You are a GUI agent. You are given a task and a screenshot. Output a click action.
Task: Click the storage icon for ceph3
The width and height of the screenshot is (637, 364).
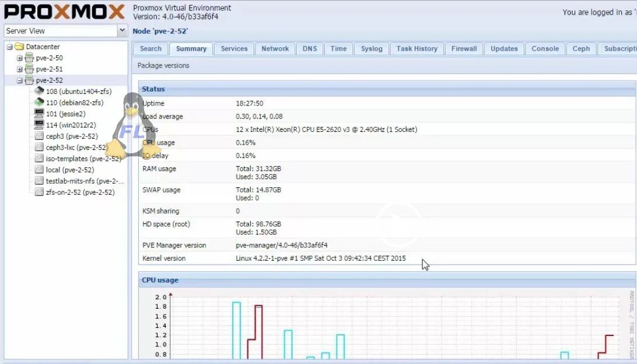[x=39, y=136]
